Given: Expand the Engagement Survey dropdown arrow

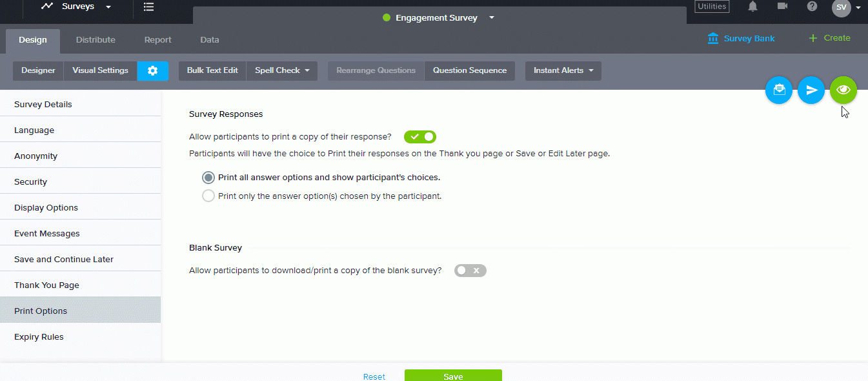Looking at the screenshot, I should 492,17.
